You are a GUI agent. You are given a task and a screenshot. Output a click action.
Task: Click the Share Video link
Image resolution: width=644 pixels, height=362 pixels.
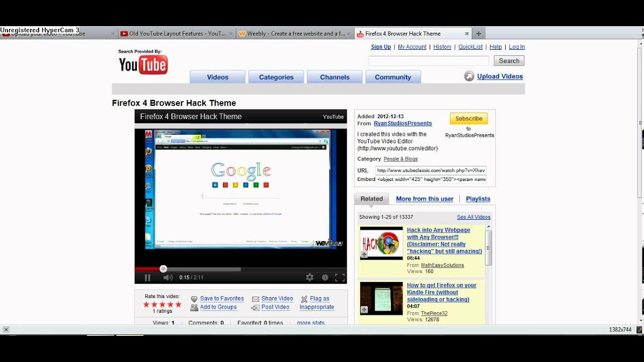click(277, 299)
